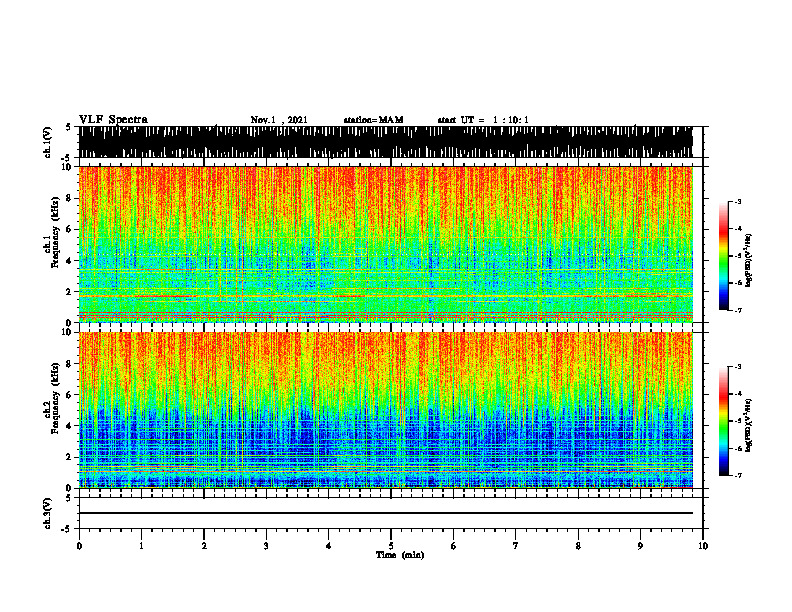792x612 pixels.
Task: Click the 2 kHz tick of ch.2 spectrogram
Action: tap(70, 457)
